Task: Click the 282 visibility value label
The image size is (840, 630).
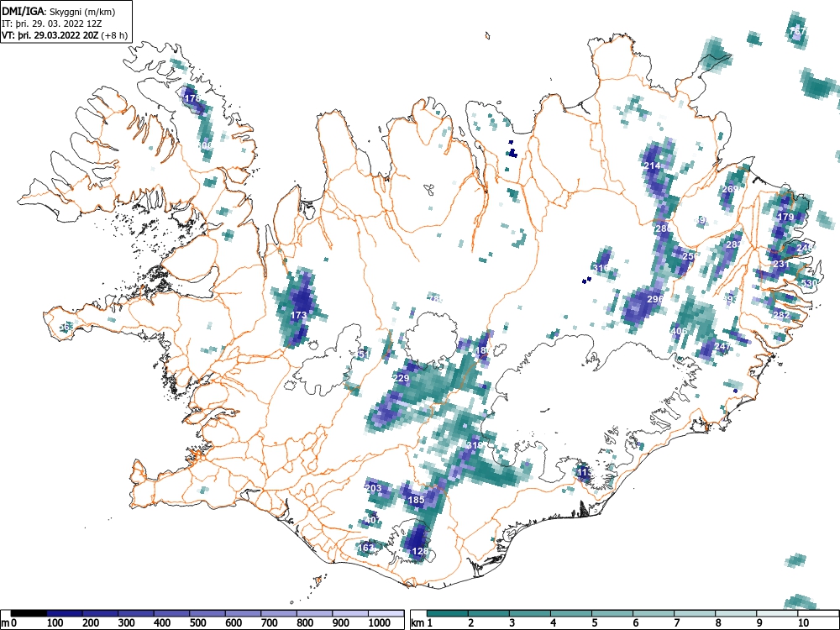Action: 781,315
